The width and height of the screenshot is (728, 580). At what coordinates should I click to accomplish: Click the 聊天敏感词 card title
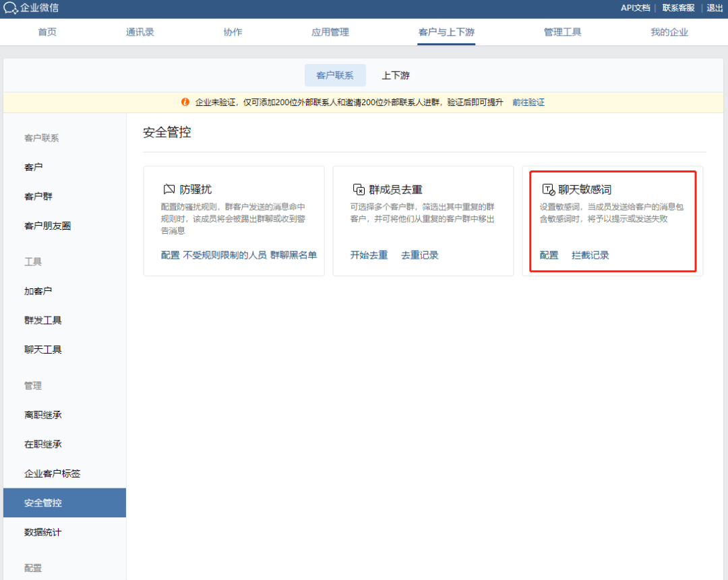click(584, 189)
